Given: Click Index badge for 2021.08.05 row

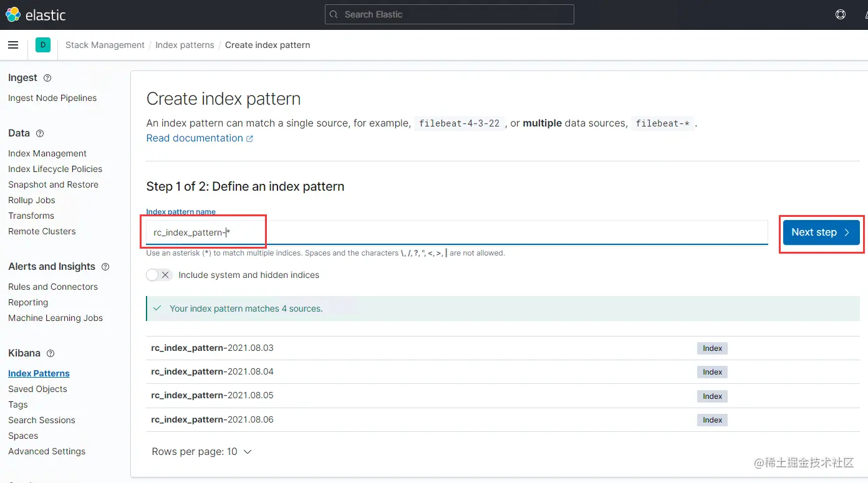Looking at the screenshot, I should pos(712,396).
